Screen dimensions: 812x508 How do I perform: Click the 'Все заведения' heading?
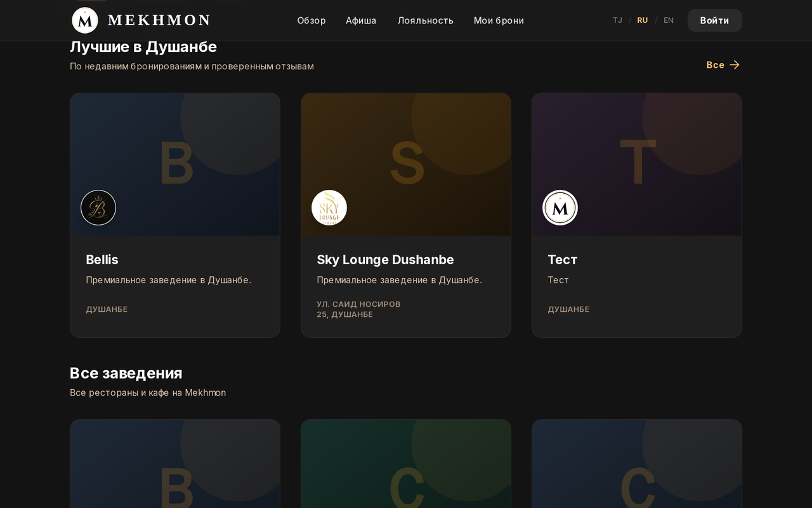(x=126, y=373)
